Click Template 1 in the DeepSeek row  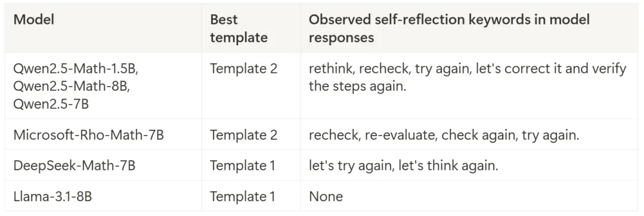pyautogui.click(x=242, y=165)
